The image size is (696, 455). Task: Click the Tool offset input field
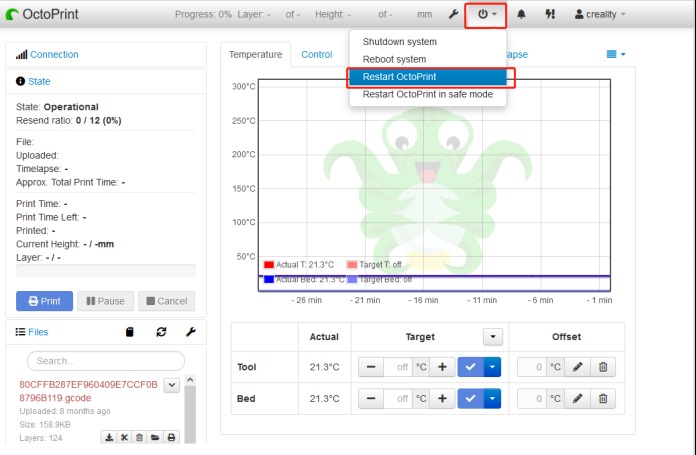click(x=532, y=367)
